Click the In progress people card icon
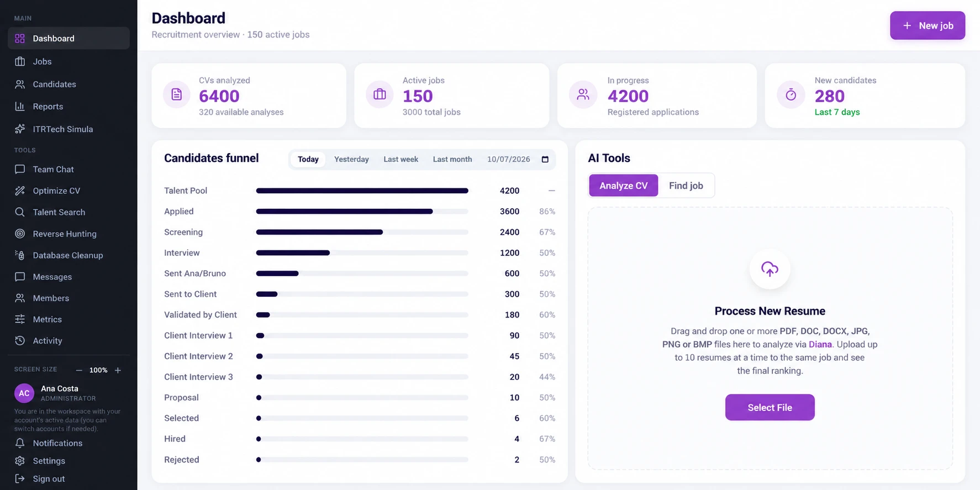This screenshot has width=980, height=490. pos(583,94)
